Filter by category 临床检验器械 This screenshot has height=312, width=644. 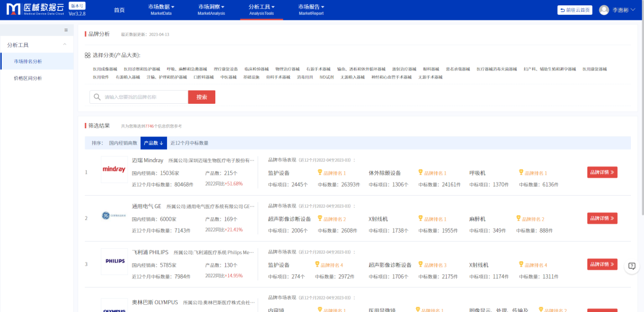pos(256,69)
